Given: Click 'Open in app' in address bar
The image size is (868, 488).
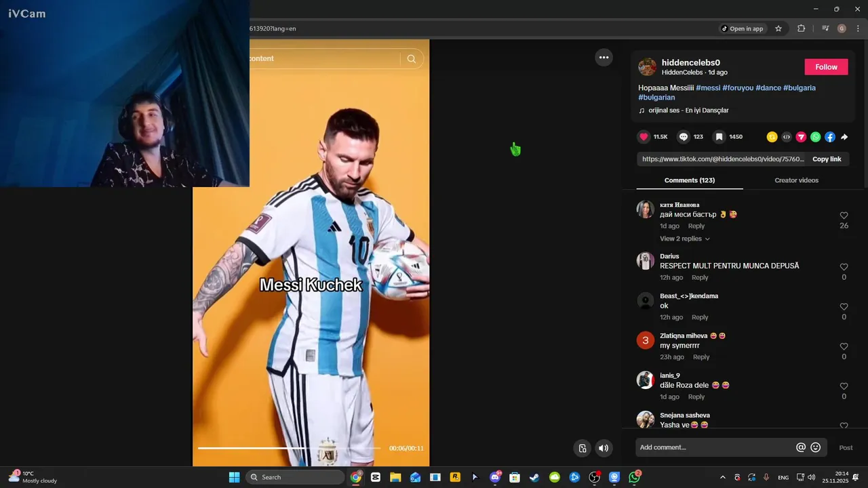Looking at the screenshot, I should [x=742, y=28].
